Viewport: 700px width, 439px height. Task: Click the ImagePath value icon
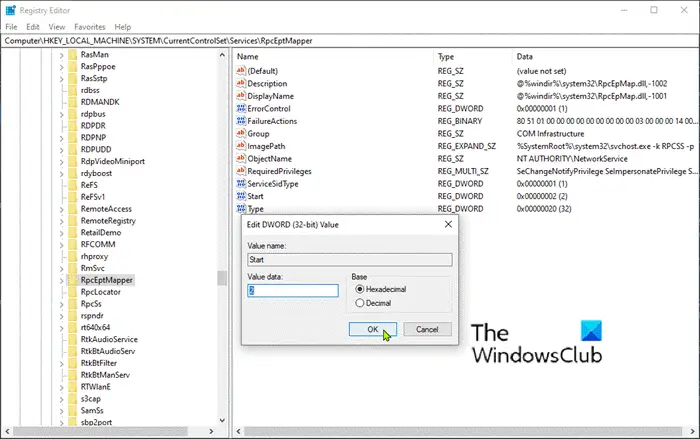click(x=241, y=146)
